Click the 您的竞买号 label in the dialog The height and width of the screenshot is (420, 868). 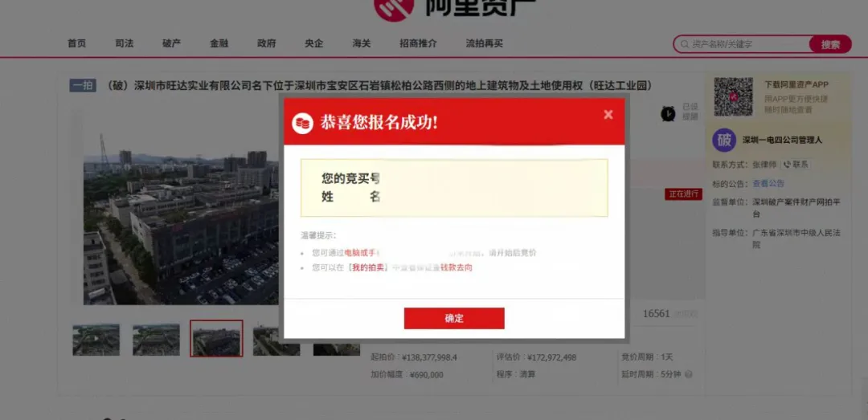coord(351,178)
